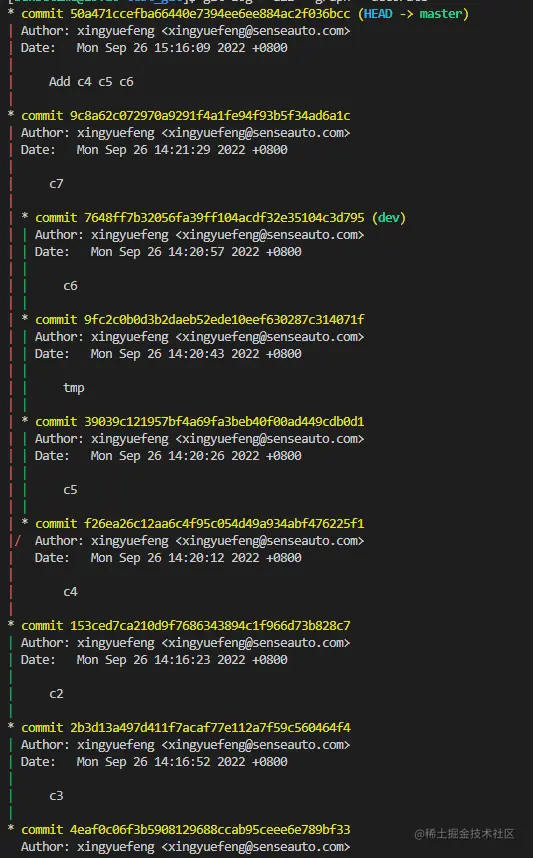Select the 'c7' commit message

click(56, 184)
